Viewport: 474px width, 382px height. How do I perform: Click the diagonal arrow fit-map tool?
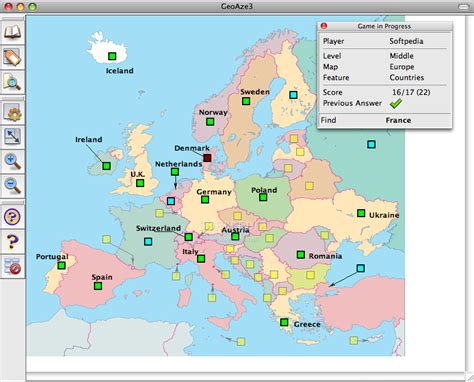click(12, 136)
